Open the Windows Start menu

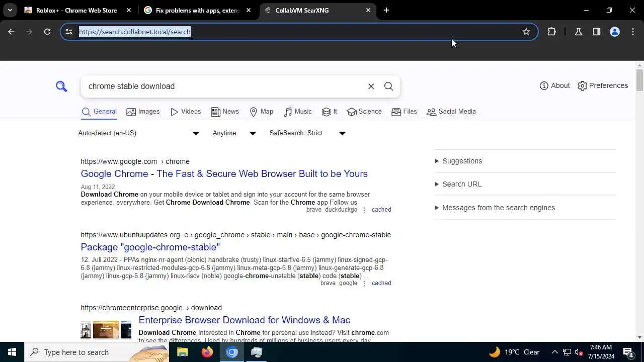coord(12,352)
